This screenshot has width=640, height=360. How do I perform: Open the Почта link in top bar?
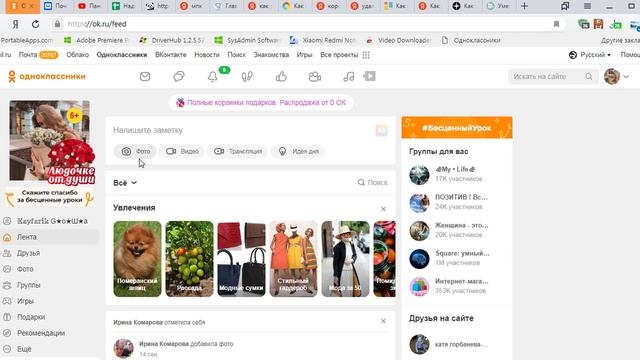(28, 55)
